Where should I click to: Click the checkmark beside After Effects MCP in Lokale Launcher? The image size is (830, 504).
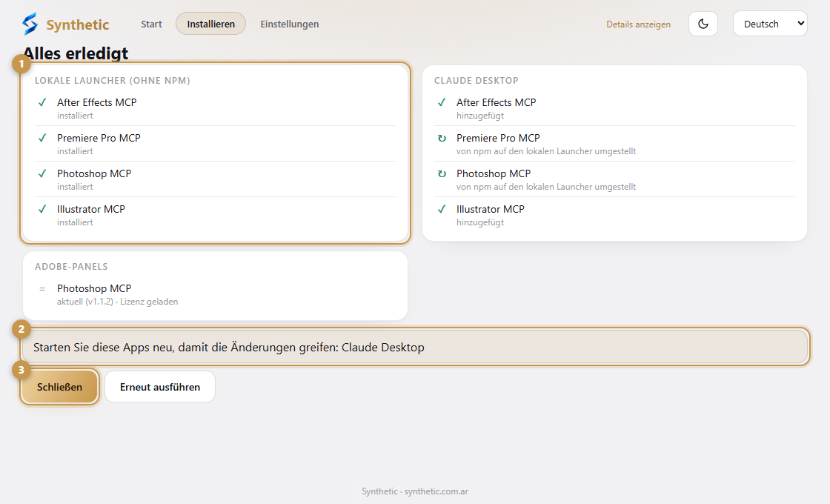[42, 102]
